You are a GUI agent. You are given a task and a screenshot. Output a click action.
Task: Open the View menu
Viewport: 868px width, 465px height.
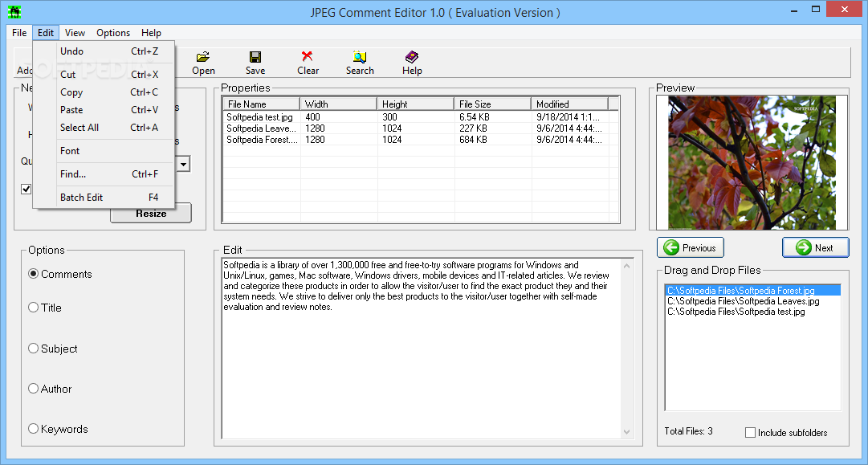tap(75, 33)
